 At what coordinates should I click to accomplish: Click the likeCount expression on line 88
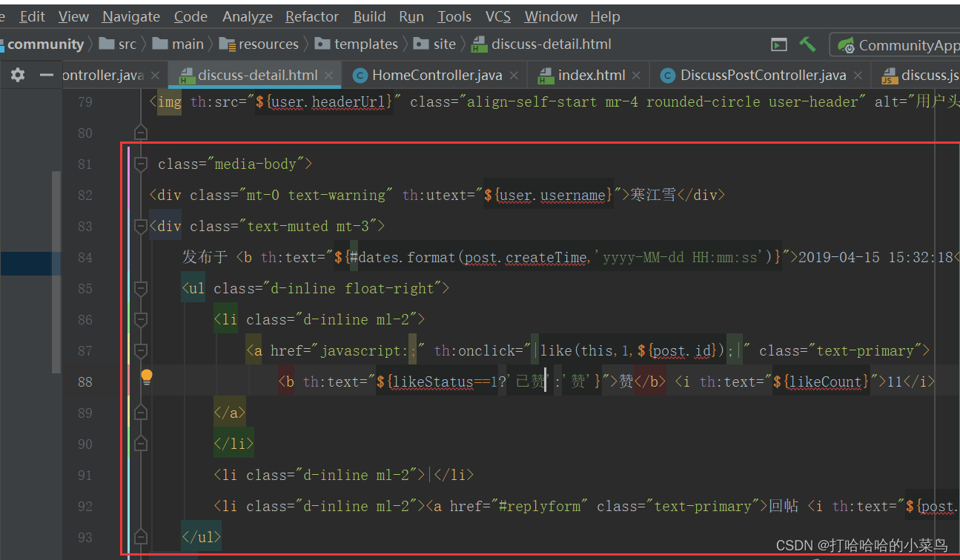pos(820,381)
